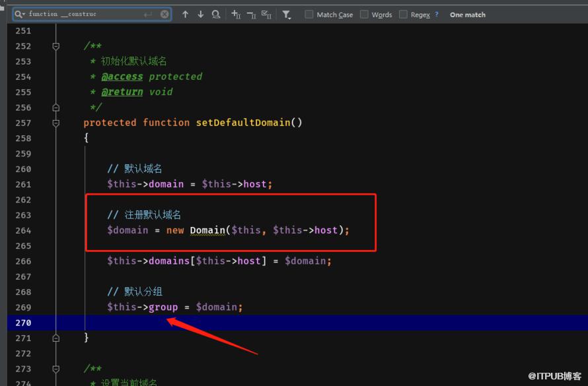
Task: Select all occurrences icon
Action: pos(266,15)
